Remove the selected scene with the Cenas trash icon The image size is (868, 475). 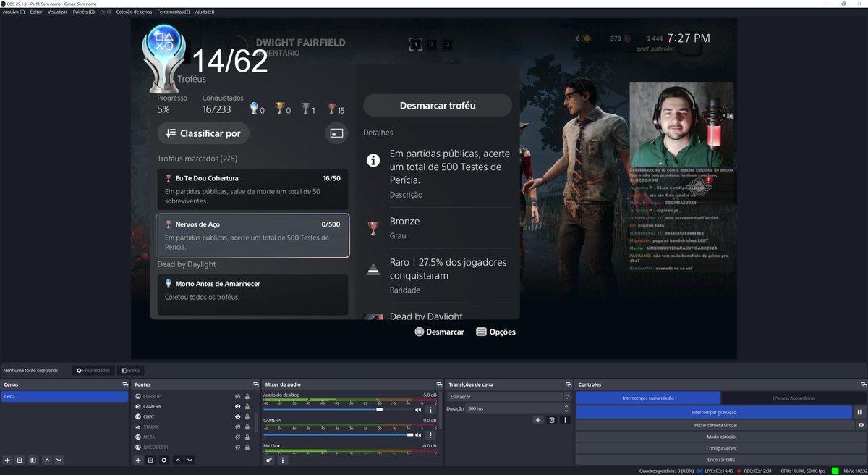20,460
